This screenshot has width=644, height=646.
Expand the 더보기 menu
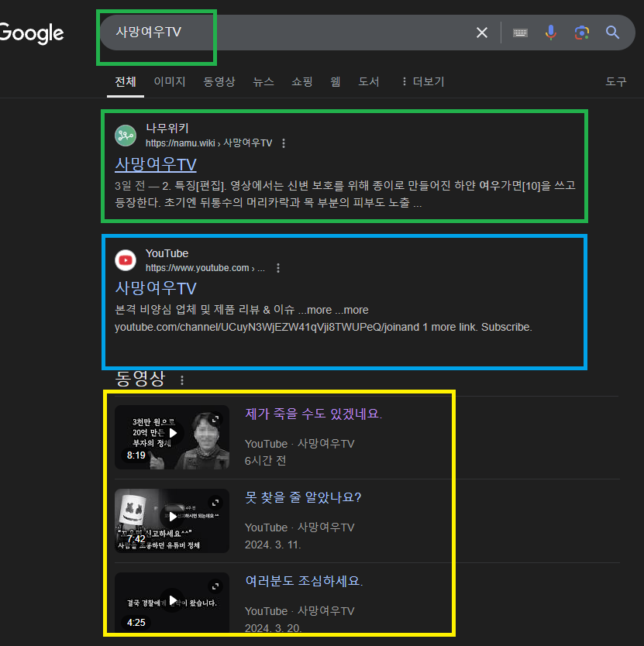tap(423, 81)
